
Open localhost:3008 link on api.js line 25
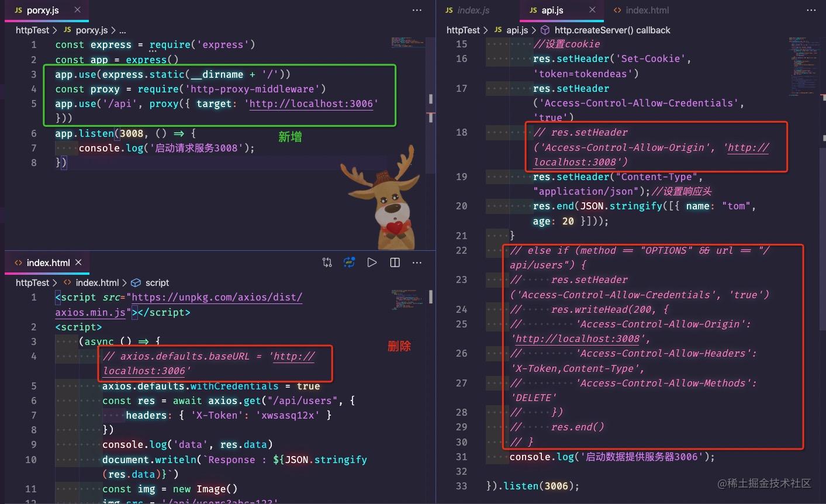[578, 339]
